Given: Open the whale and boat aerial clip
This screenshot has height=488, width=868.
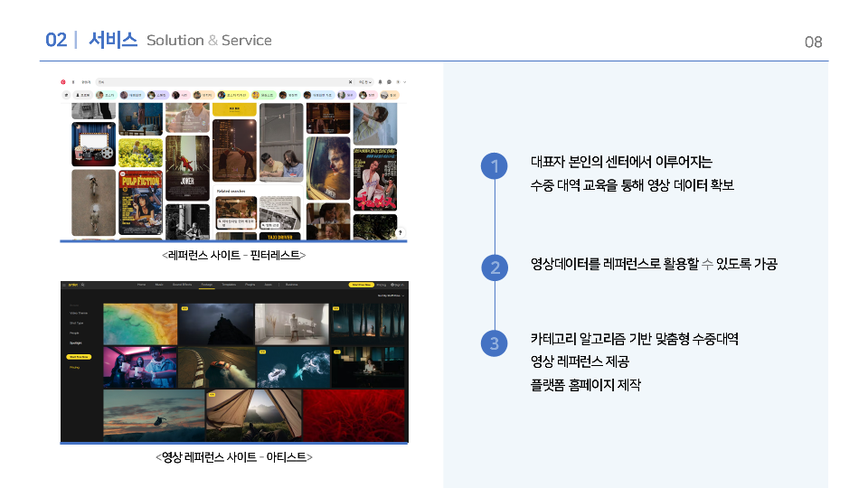Looking at the screenshot, I should [x=292, y=368].
